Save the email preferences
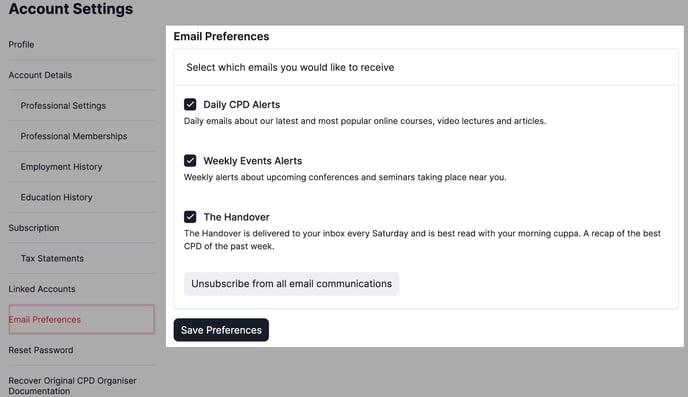Image resolution: width=688 pixels, height=397 pixels. [x=221, y=330]
